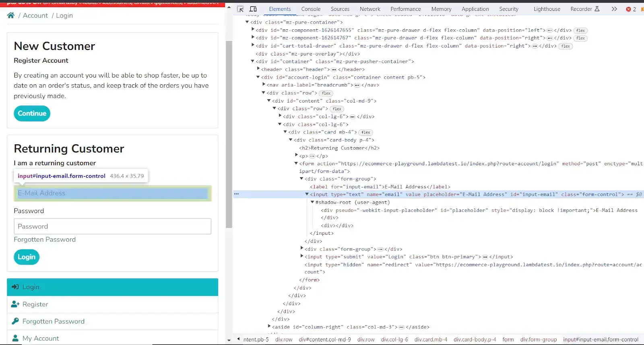
Task: Select div#content.col-md-9 in DevTools breadcrumb
Action: [x=325, y=339]
